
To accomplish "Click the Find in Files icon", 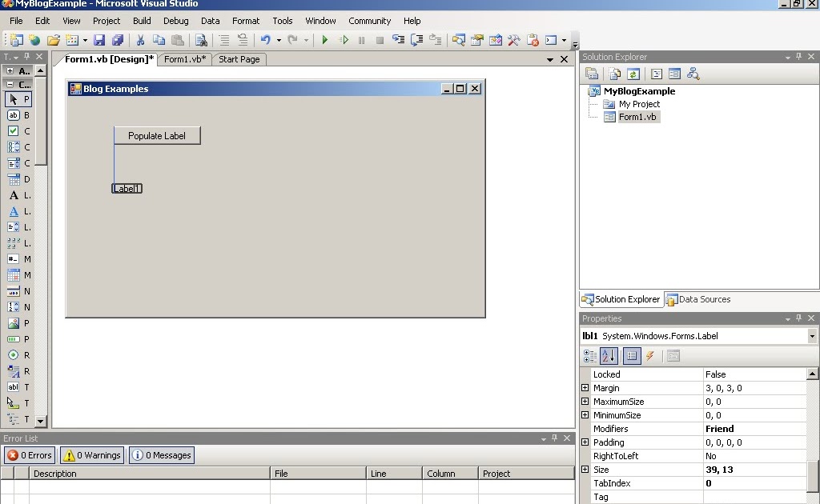I will (x=201, y=40).
